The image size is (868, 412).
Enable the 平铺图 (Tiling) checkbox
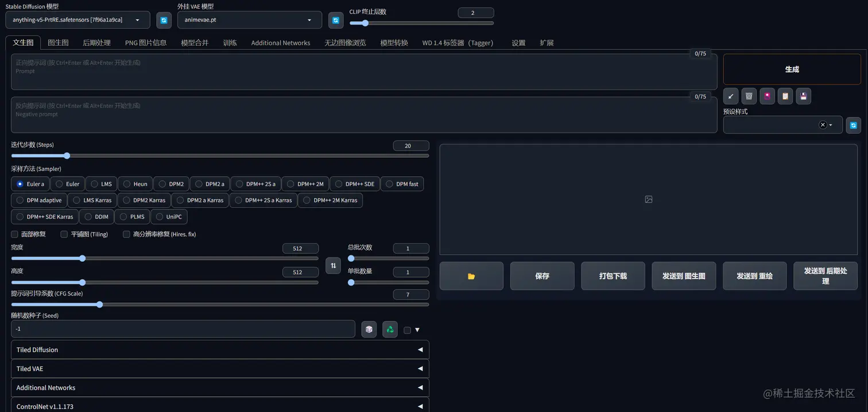pyautogui.click(x=64, y=234)
